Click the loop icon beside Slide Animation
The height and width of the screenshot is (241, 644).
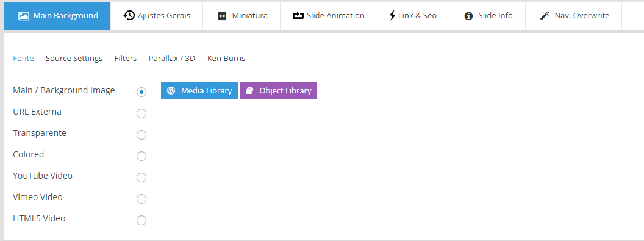pyautogui.click(x=298, y=16)
